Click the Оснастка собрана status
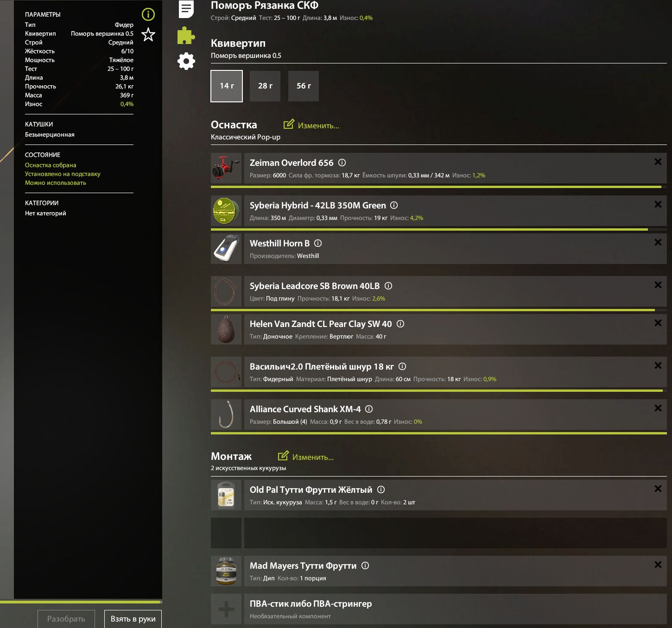Image resolution: width=672 pixels, height=628 pixels. click(51, 165)
